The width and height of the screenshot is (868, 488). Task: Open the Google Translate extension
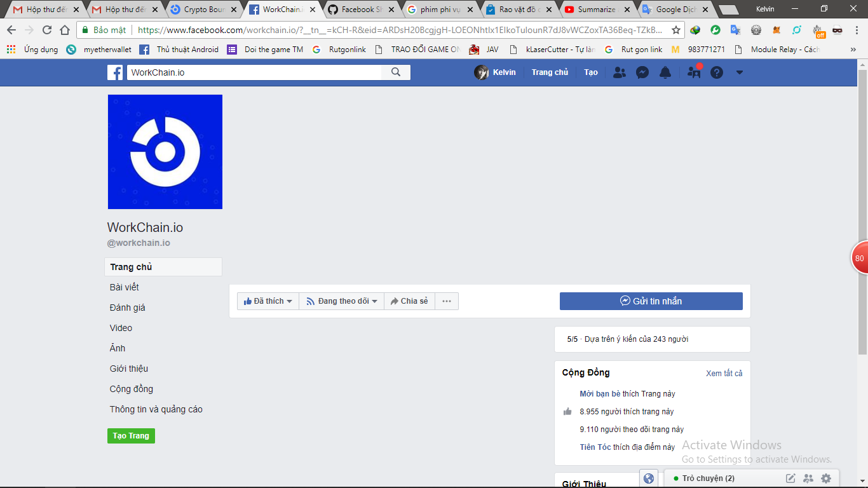pos(736,30)
